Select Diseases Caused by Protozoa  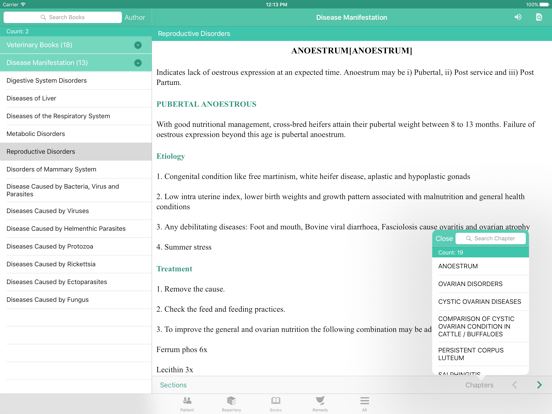(x=76, y=246)
